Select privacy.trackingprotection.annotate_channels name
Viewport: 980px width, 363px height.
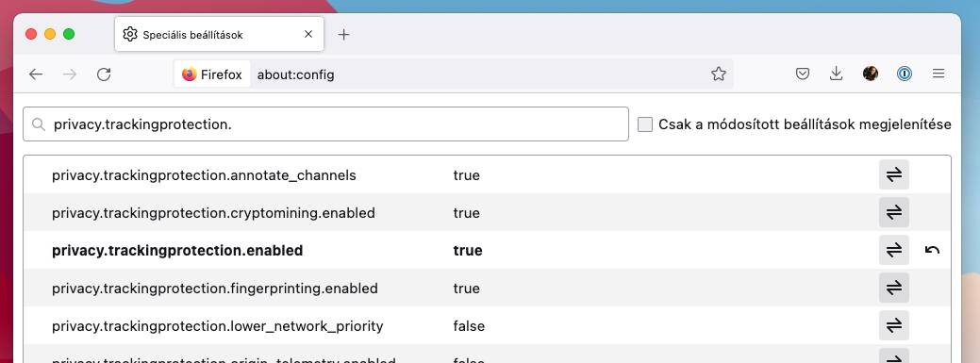(x=204, y=175)
